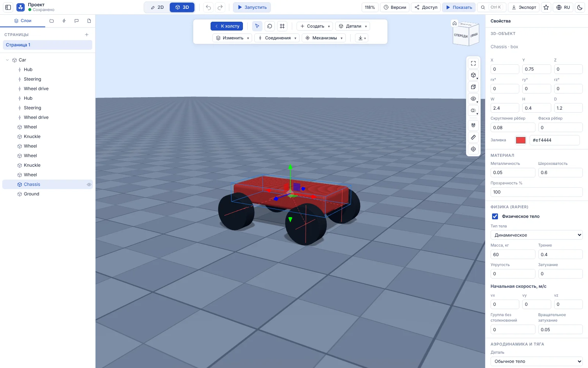Select the pointer selection tool
This screenshot has height=368, width=588.
(x=257, y=26)
